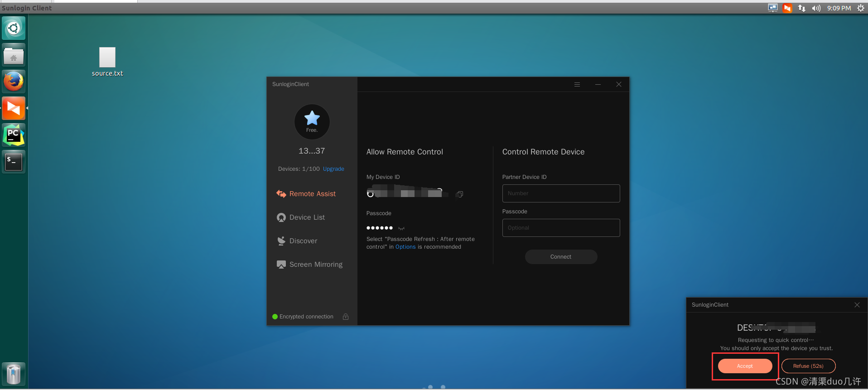The image size is (868, 390).
Task: Click the display indicator icon in top panel
Action: point(773,8)
